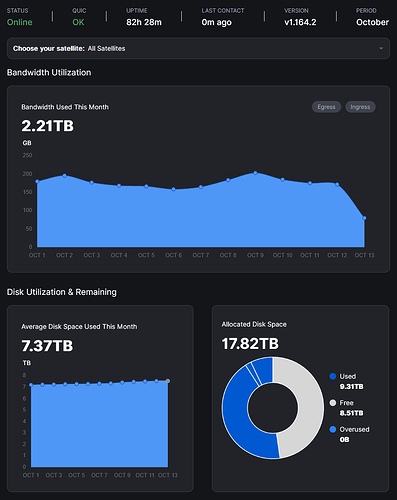Click the Disk Utilization & Remaining heading
397x500 pixels.
point(62,292)
